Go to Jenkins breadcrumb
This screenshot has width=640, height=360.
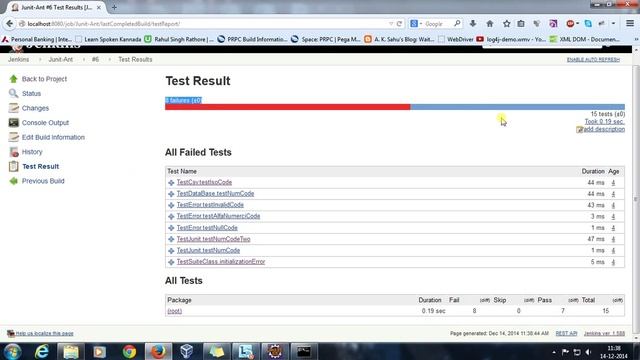tap(19, 59)
